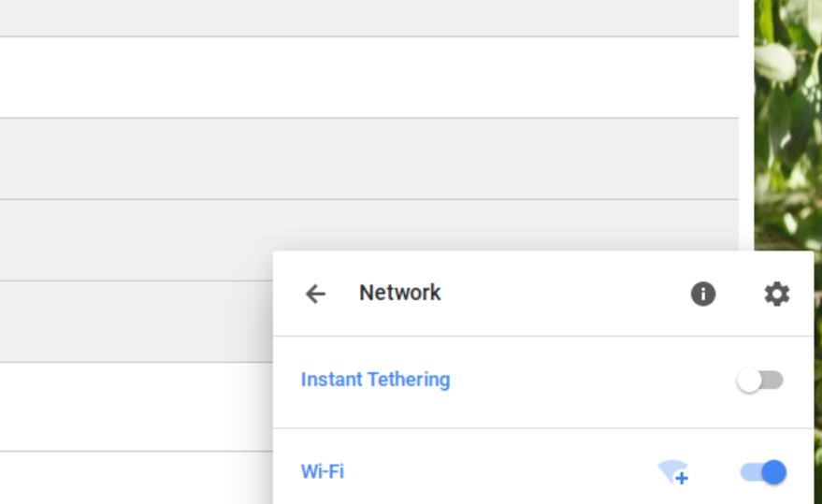Enable the Instant Tethering switch
This screenshot has height=504, width=822.
pyautogui.click(x=759, y=381)
